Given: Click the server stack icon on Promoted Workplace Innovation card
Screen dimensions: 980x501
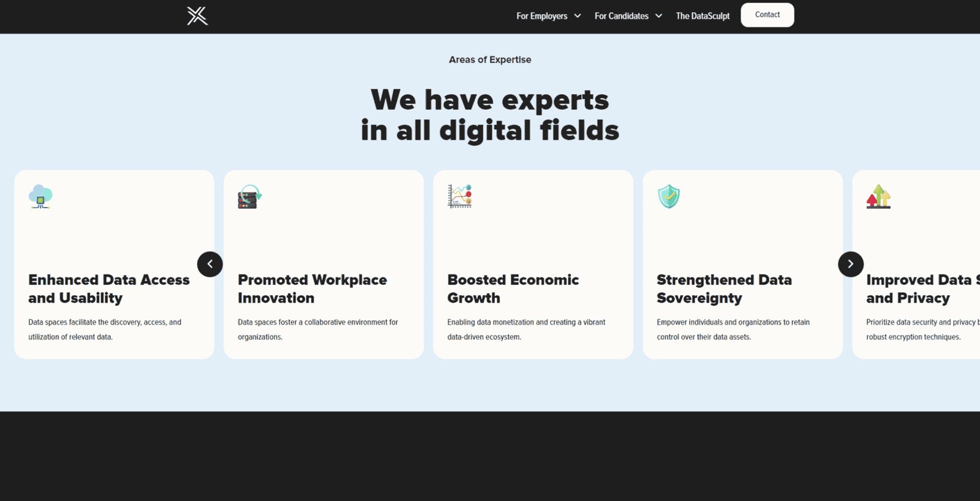Looking at the screenshot, I should [x=247, y=197].
